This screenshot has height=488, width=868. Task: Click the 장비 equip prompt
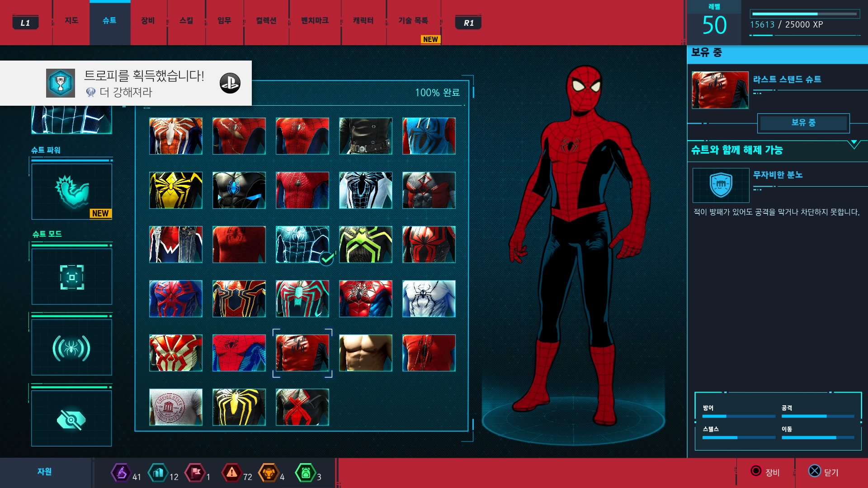pos(765,472)
